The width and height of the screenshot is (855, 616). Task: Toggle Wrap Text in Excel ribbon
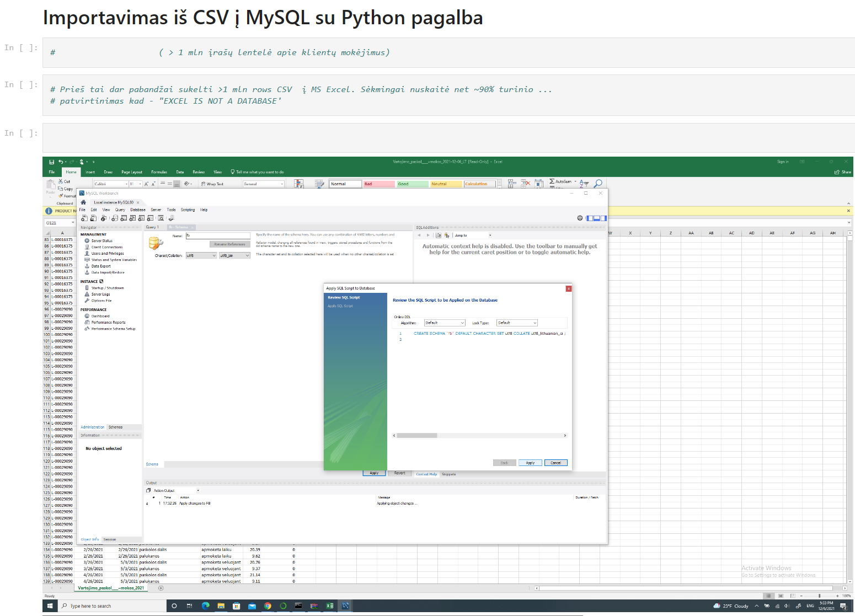[x=212, y=184]
